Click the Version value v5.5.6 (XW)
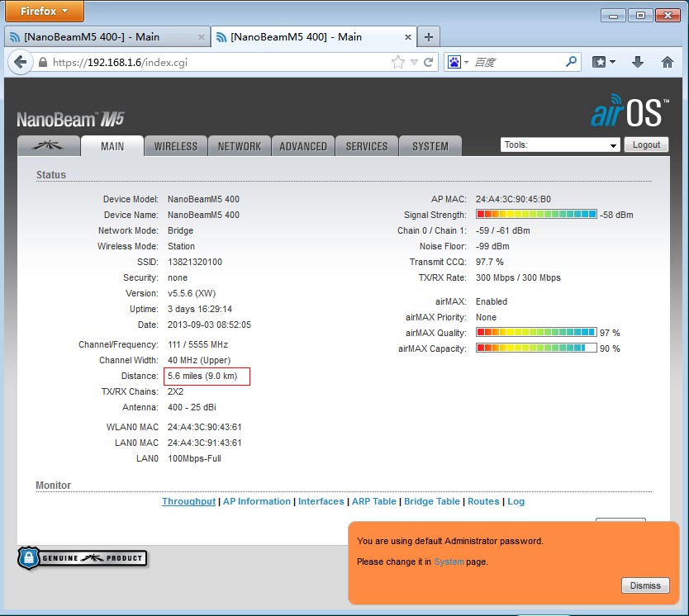The image size is (689, 616). click(x=192, y=293)
